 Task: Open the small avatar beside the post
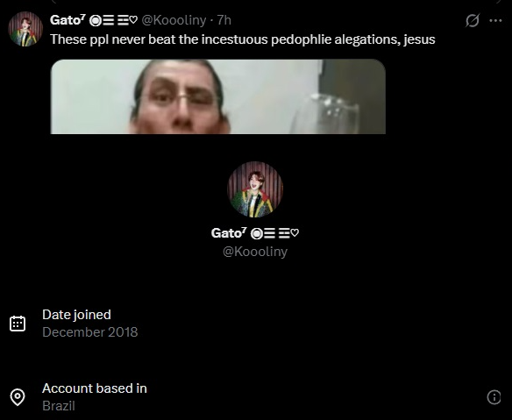point(25,29)
